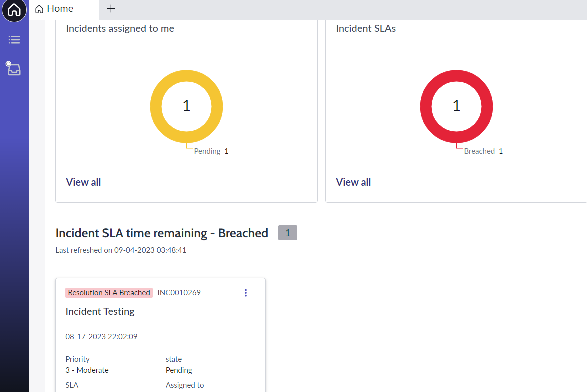Click the date 08-17-2023 22:02:09
This screenshot has width=587, height=392.
pyautogui.click(x=101, y=336)
